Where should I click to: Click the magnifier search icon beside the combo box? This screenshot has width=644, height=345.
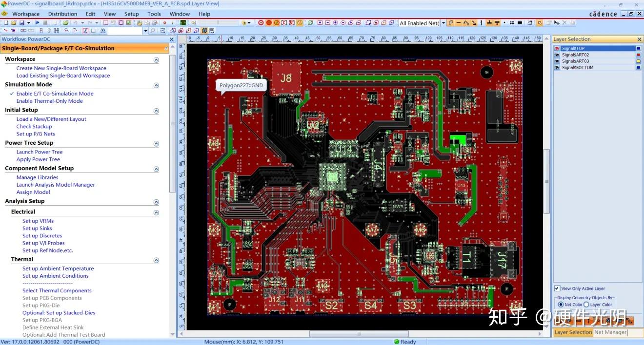coord(152,31)
